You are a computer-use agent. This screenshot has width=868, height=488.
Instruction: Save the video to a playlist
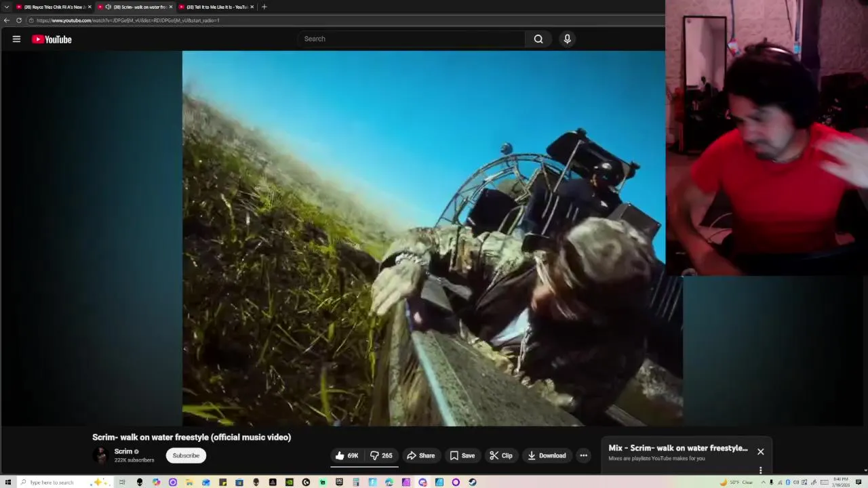[462, 455]
